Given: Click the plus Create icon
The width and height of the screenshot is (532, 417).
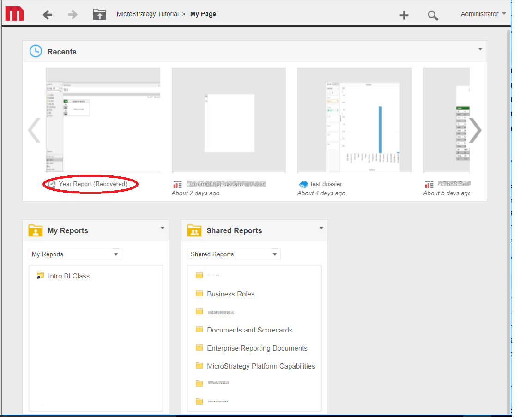Looking at the screenshot, I should pyautogui.click(x=404, y=15).
